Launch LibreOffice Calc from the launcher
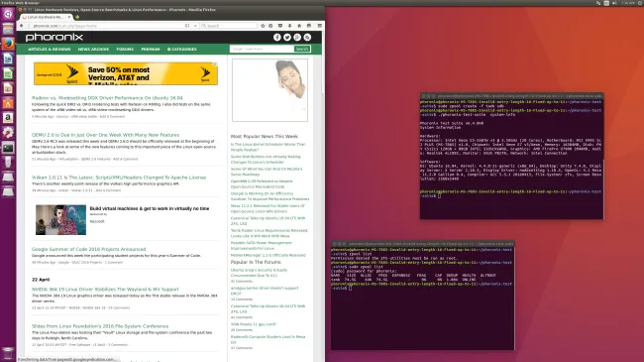644x362 pixels. pos(8,73)
